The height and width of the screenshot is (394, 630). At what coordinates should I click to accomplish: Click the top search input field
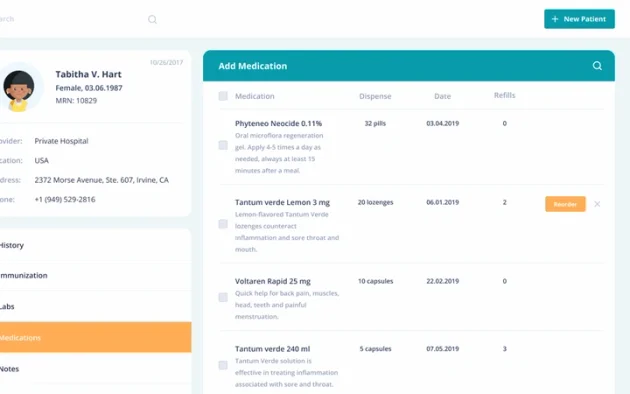pyautogui.click(x=78, y=19)
